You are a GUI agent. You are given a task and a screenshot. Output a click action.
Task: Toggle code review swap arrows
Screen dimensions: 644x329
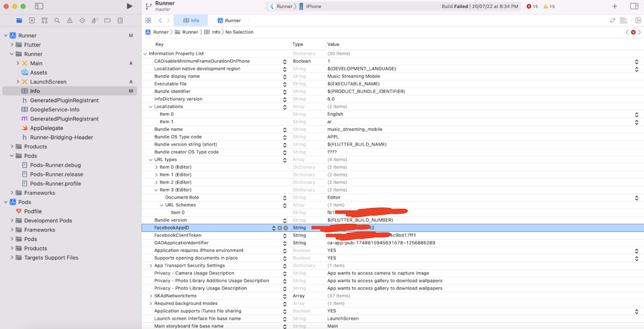[613, 20]
